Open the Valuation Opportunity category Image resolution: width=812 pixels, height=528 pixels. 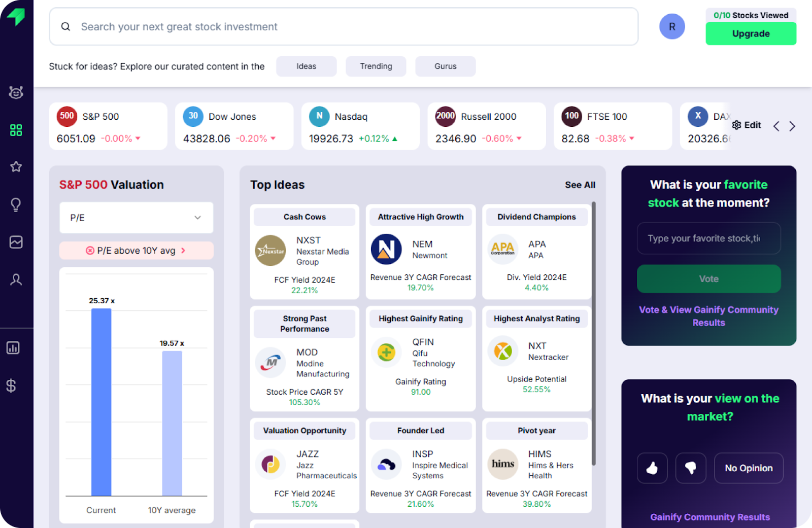click(x=304, y=431)
